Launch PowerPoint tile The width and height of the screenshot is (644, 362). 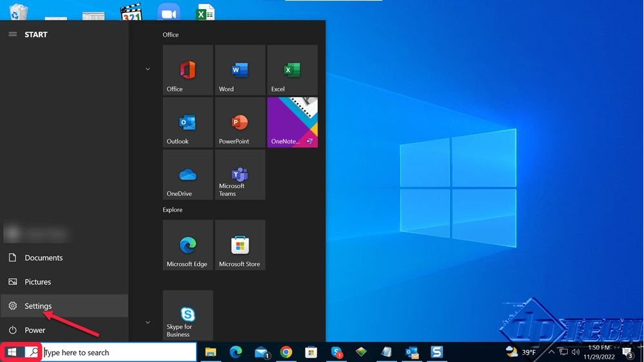coord(240,122)
